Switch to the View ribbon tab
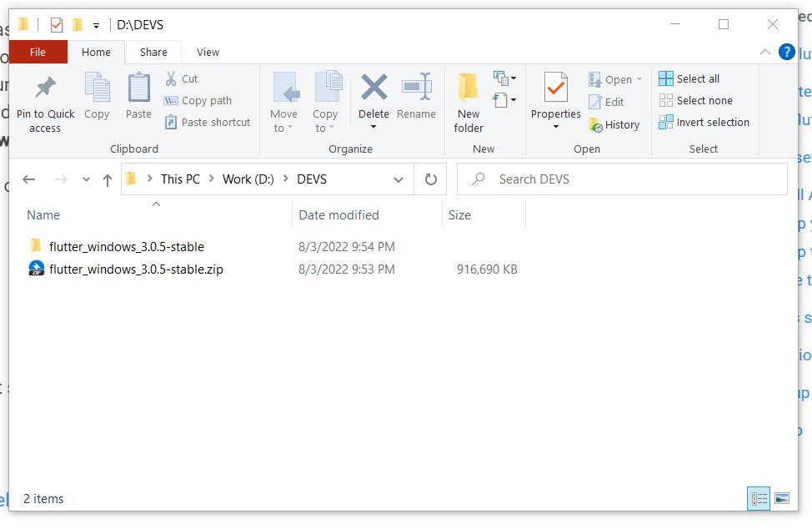Image resolution: width=812 pixels, height=529 pixels. (208, 52)
